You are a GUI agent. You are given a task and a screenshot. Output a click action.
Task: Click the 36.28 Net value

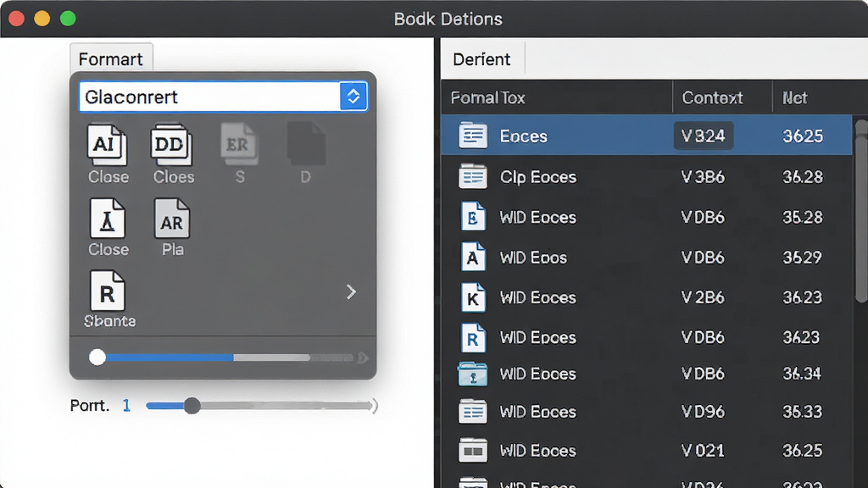803,177
